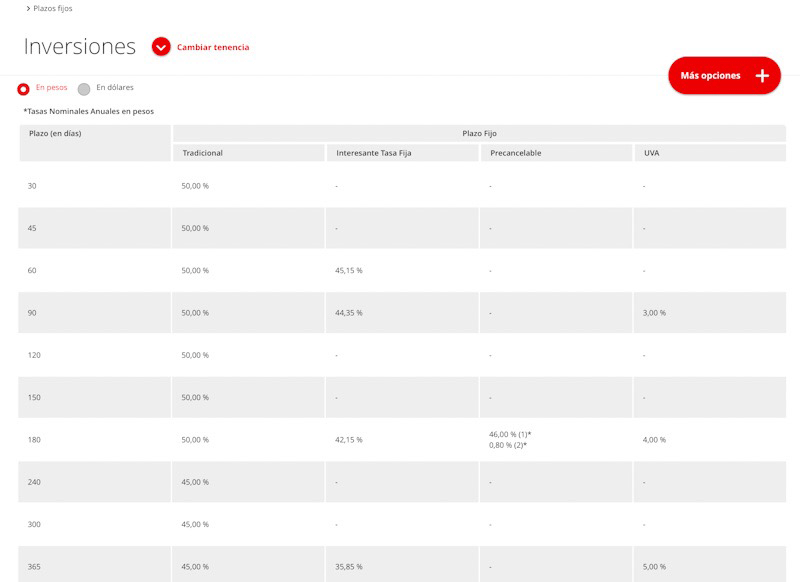Viewport: 800px width, 582px height.
Task: Select the En dólares radio button
Action: point(84,89)
